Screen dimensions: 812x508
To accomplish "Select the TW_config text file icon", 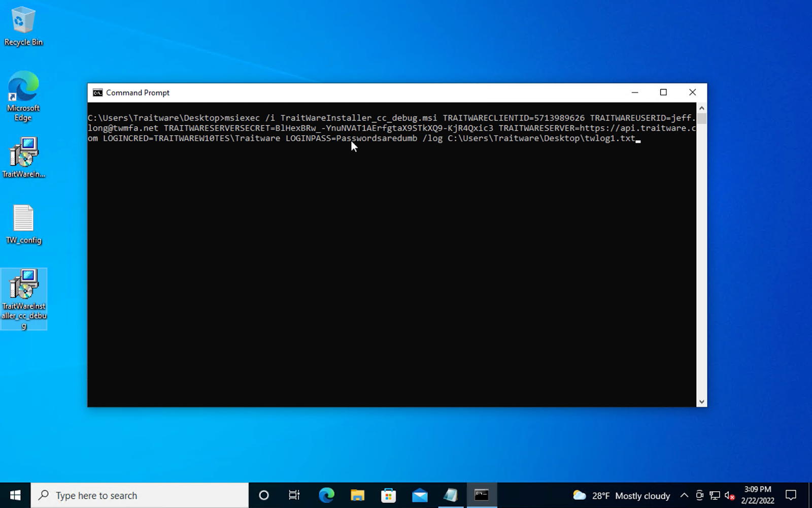I will coord(23,225).
